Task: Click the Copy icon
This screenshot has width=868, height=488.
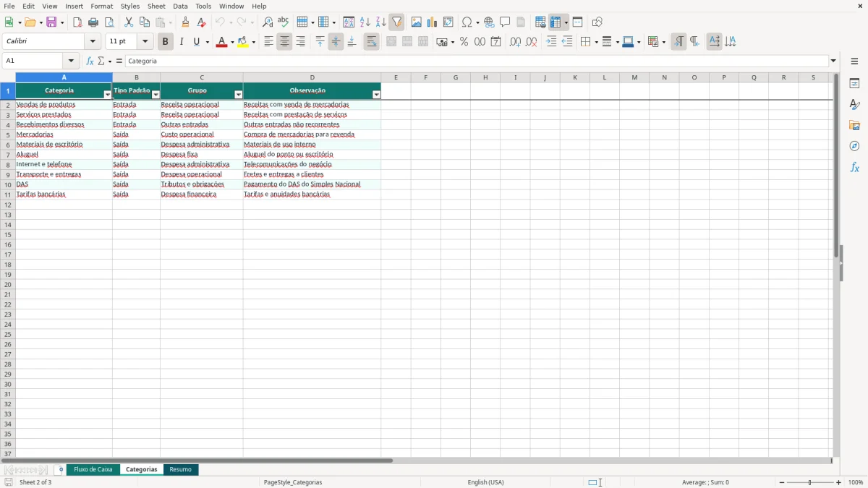Action: [145, 22]
